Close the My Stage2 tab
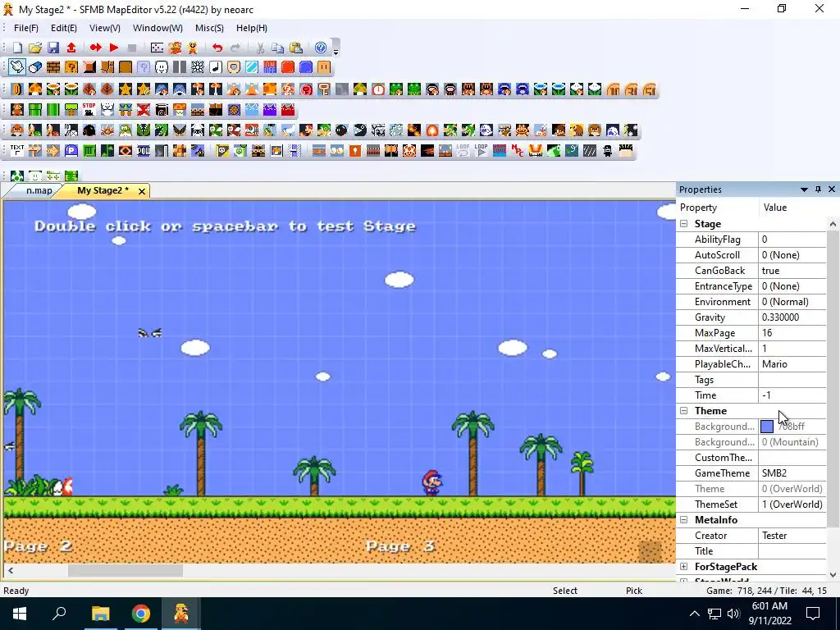The height and width of the screenshot is (630, 840). (x=141, y=190)
